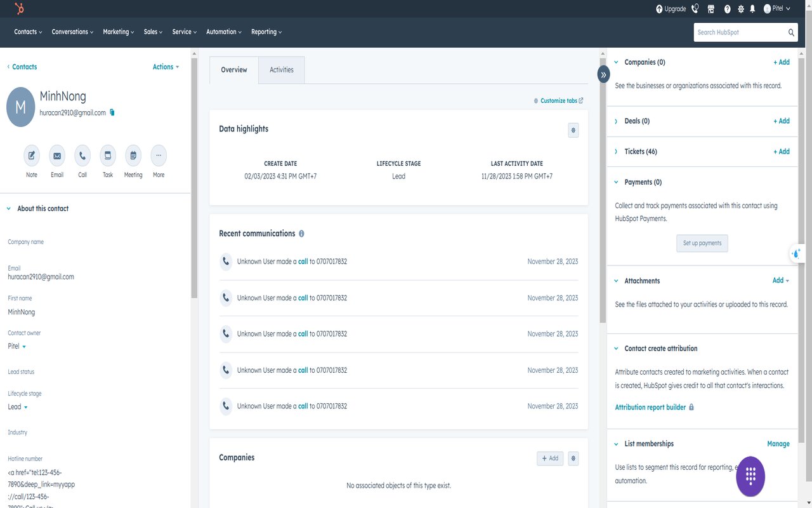This screenshot has width=812, height=508.
Task: Open More actions ellipsis icon
Action: pyautogui.click(x=159, y=156)
